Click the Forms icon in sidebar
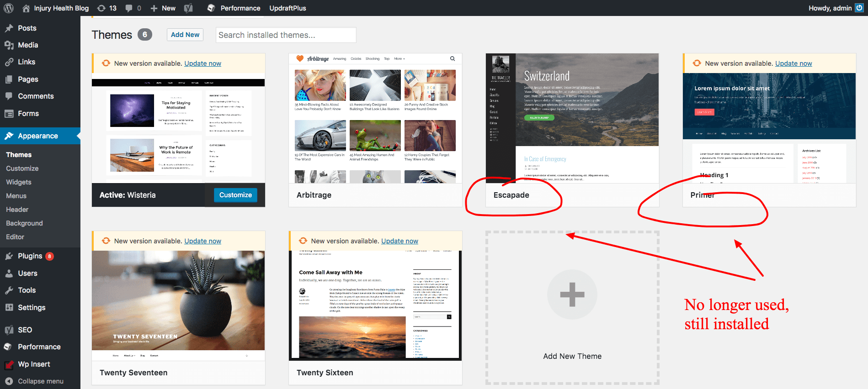 click(9, 114)
